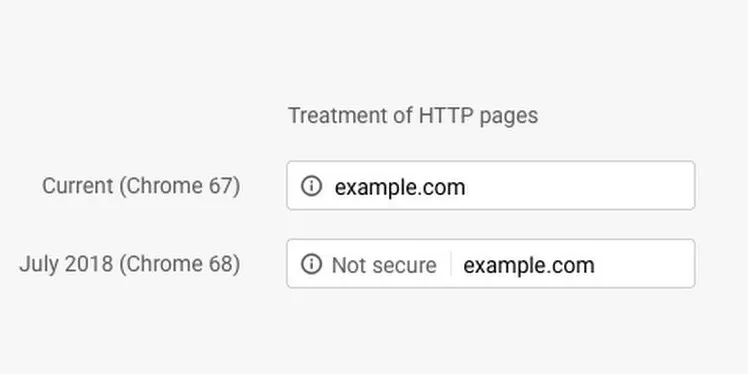The height and width of the screenshot is (374, 748).
Task: Click the word pages in the heading
Action: pos(509,116)
